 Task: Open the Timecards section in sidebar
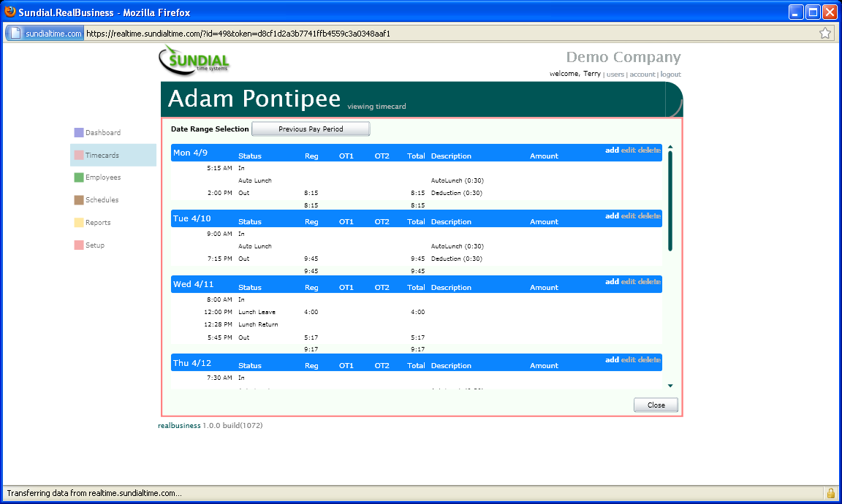(102, 156)
